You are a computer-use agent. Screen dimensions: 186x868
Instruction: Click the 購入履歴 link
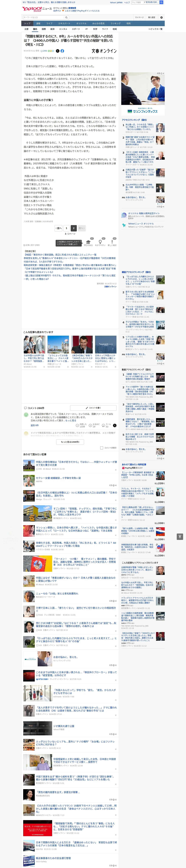click(x=152, y=18)
